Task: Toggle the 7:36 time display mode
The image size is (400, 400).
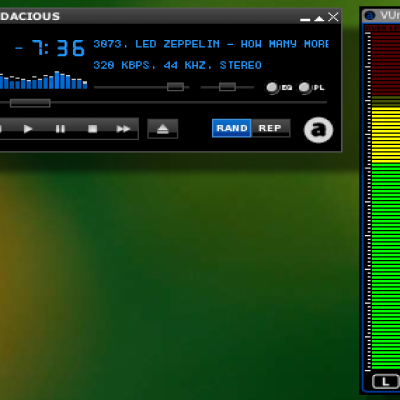Action: 50,48
